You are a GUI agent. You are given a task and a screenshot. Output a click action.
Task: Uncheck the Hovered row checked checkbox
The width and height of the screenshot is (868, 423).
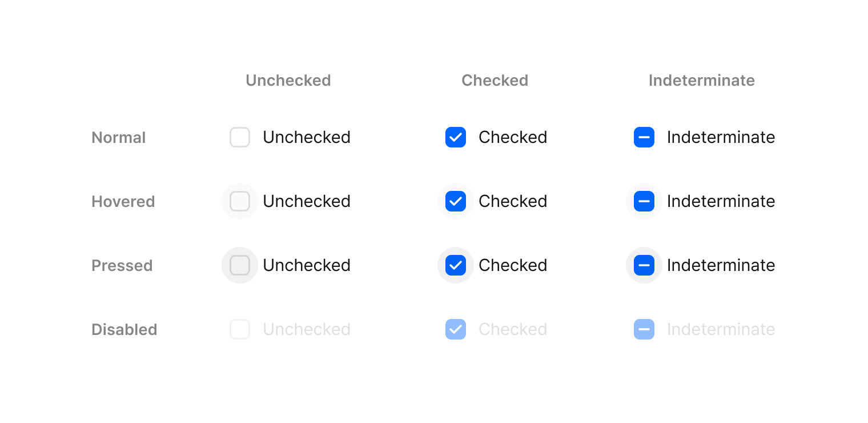point(456,201)
